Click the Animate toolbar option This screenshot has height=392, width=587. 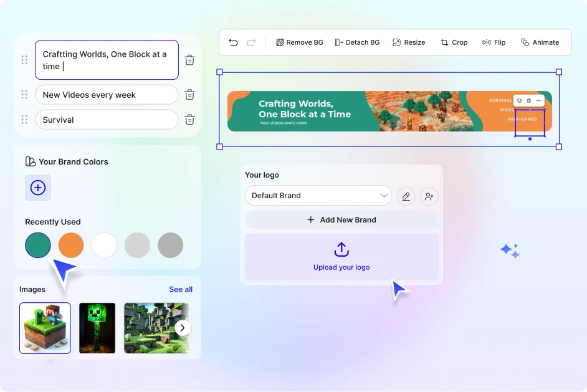pos(540,42)
